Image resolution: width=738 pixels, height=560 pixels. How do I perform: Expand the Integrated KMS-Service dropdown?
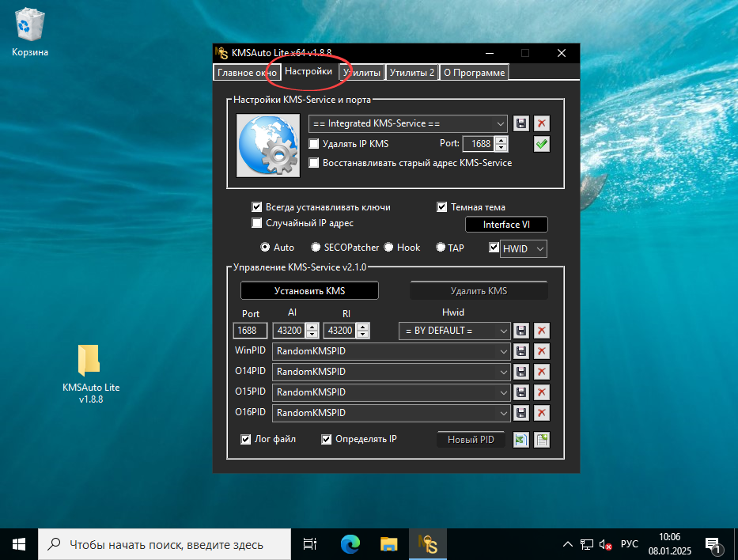tap(501, 123)
